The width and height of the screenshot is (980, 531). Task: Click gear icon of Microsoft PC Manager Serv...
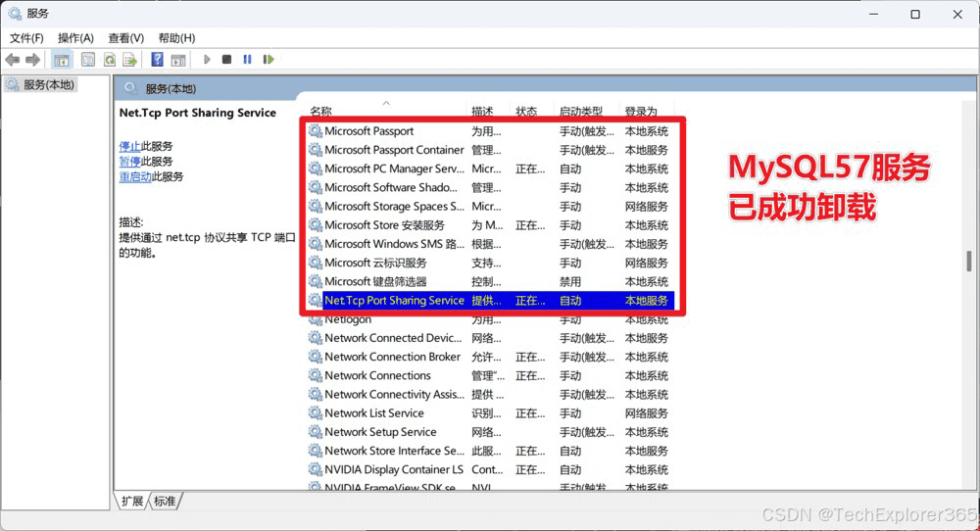316,169
